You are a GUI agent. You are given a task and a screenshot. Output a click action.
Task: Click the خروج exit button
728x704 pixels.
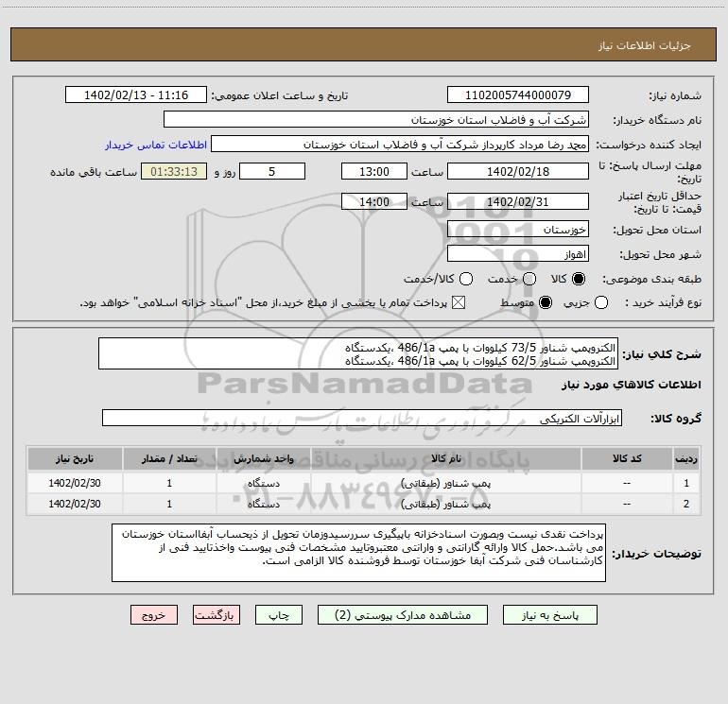(x=154, y=615)
